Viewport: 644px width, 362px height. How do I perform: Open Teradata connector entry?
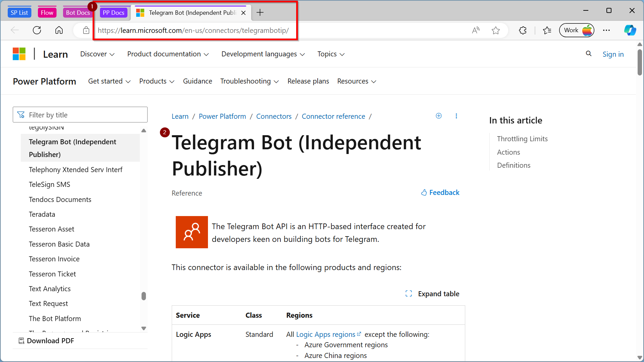point(42,214)
